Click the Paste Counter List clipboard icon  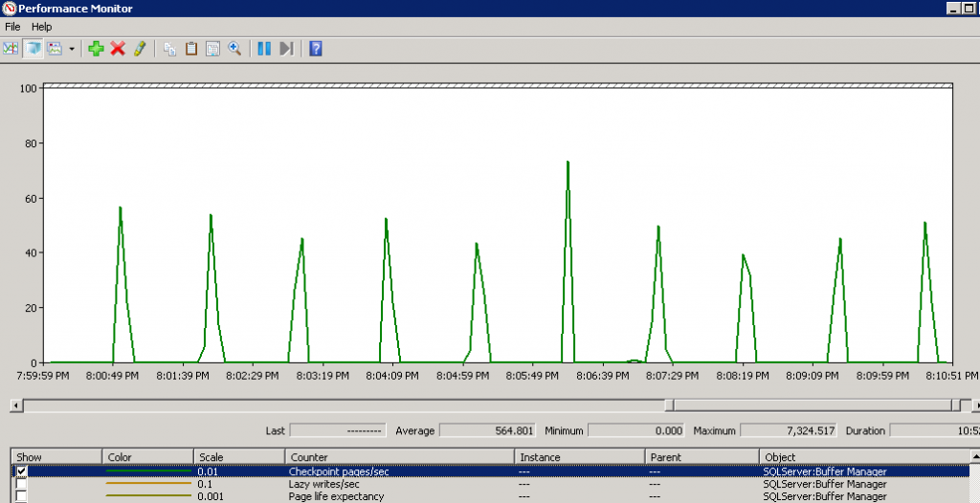pyautogui.click(x=191, y=49)
